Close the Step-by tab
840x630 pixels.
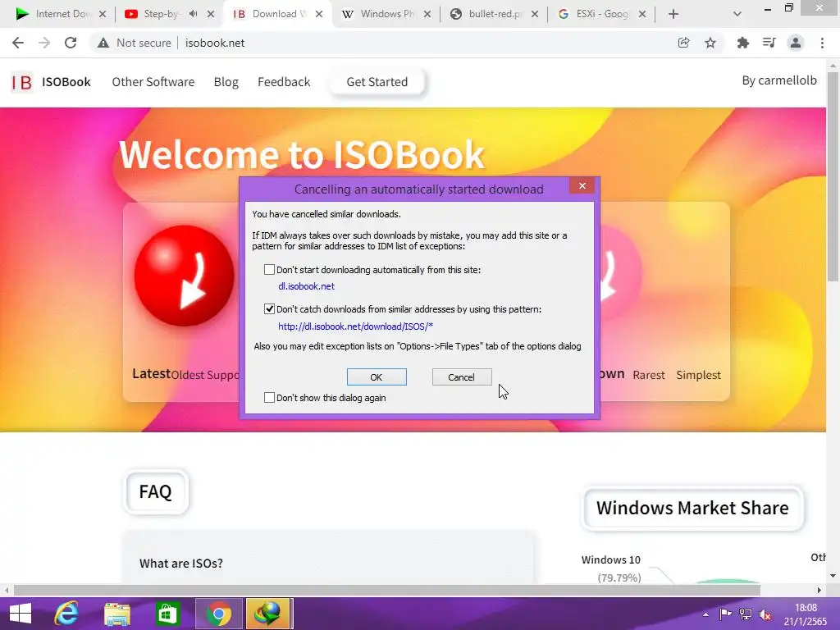[x=211, y=14]
